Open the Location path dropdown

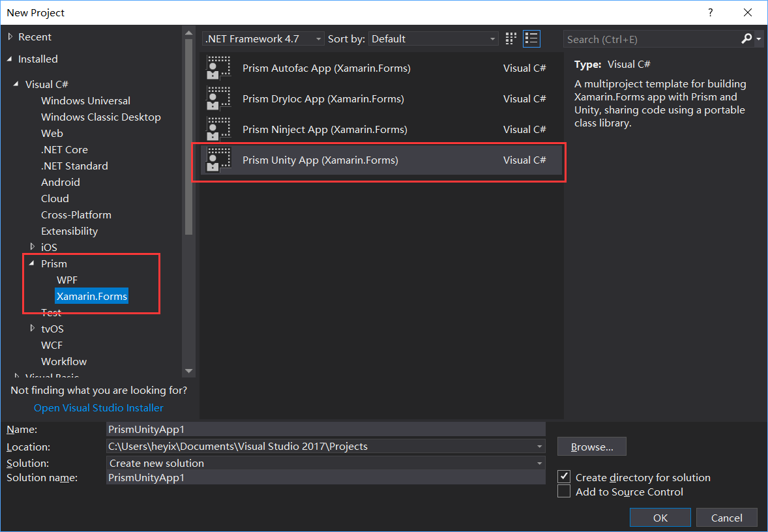coord(539,447)
